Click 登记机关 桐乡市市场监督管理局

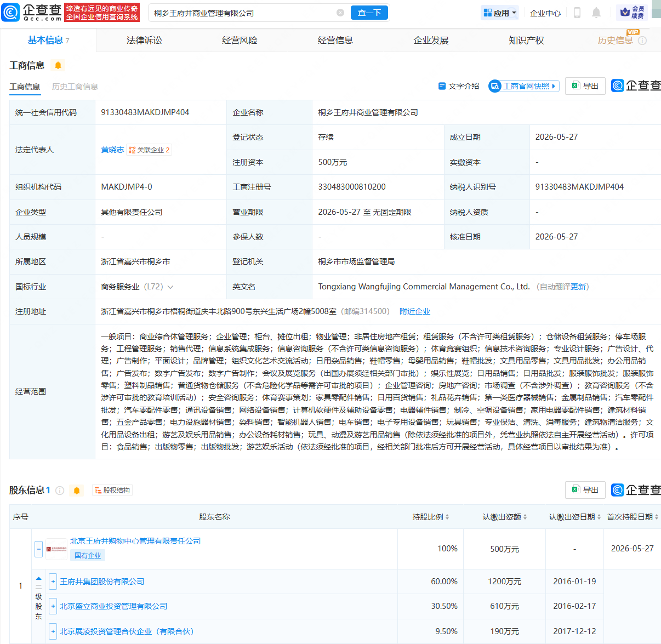point(356,261)
